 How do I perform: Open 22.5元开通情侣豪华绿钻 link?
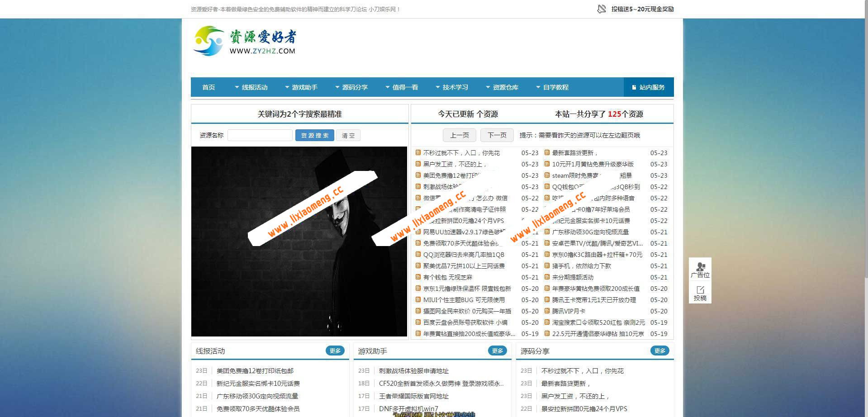pos(598,334)
